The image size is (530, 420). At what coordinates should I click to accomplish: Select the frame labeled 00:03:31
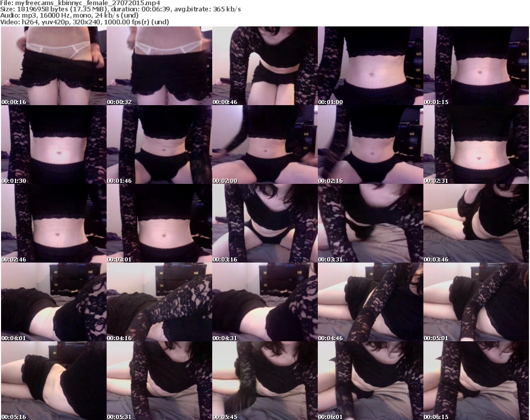tap(371, 224)
